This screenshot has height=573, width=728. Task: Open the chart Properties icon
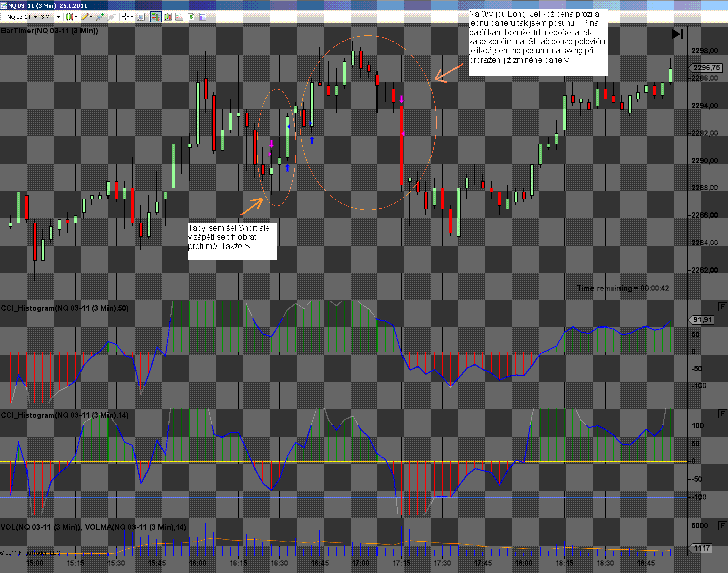[x=202, y=17]
